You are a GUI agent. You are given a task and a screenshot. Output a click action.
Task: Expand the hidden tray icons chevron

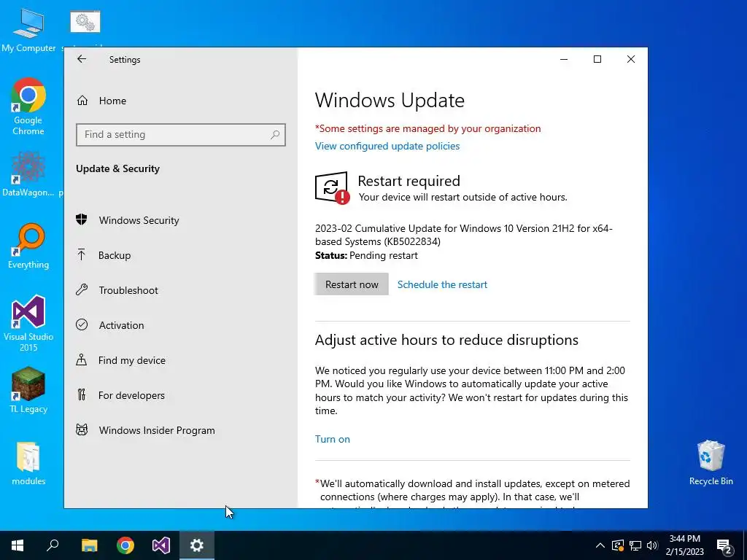click(x=600, y=545)
